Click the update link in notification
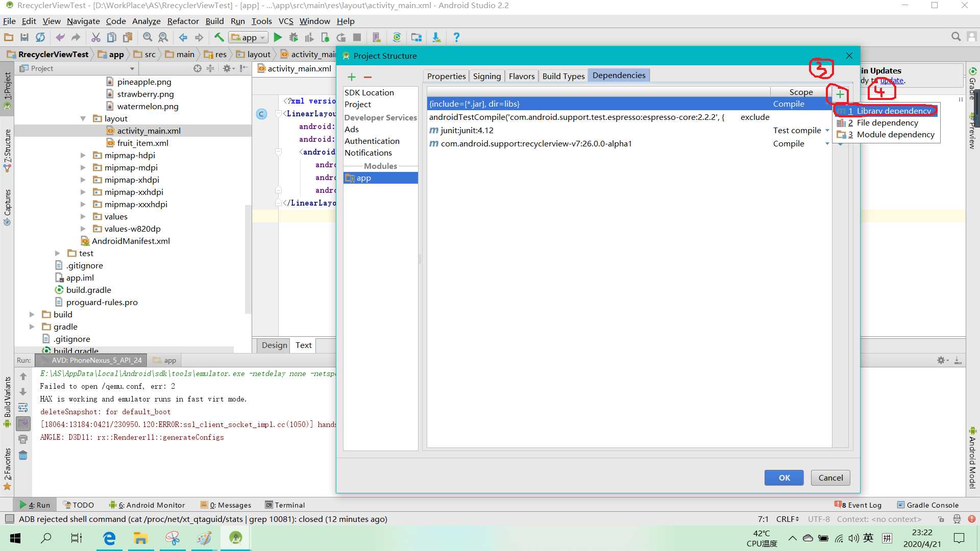The image size is (980, 551). [x=892, y=80]
